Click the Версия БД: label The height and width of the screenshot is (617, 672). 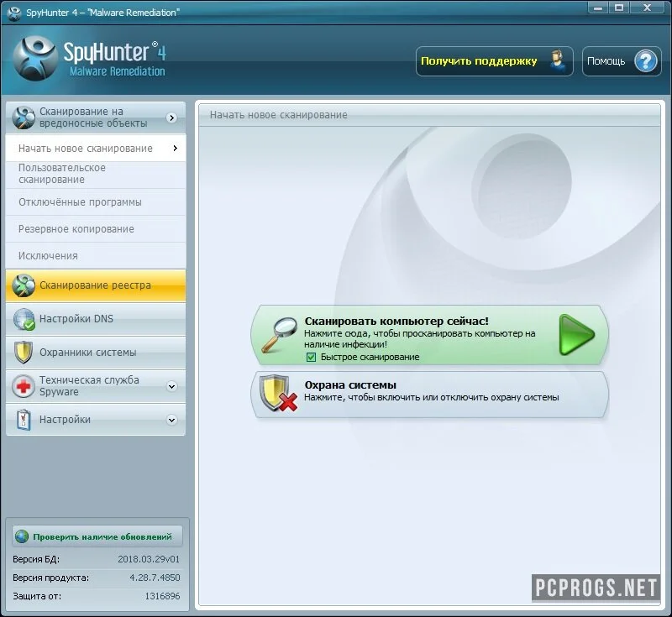(36, 559)
